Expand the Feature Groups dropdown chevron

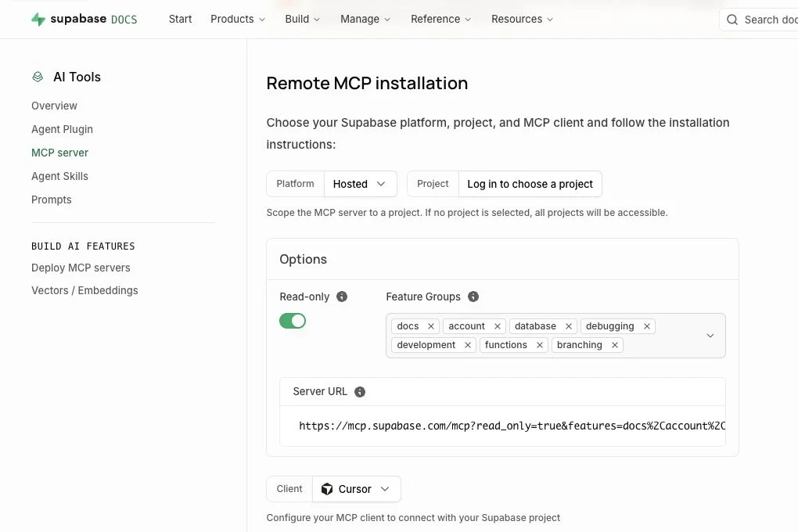tap(710, 336)
